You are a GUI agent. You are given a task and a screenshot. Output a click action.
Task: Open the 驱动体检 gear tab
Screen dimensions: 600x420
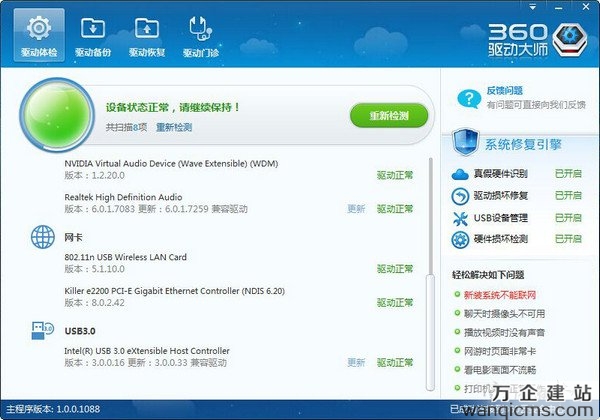pyautogui.click(x=39, y=35)
